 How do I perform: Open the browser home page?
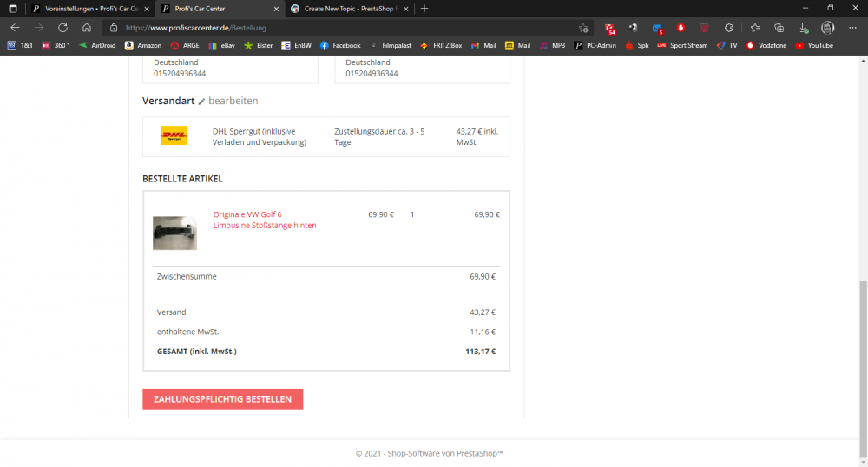[86, 28]
